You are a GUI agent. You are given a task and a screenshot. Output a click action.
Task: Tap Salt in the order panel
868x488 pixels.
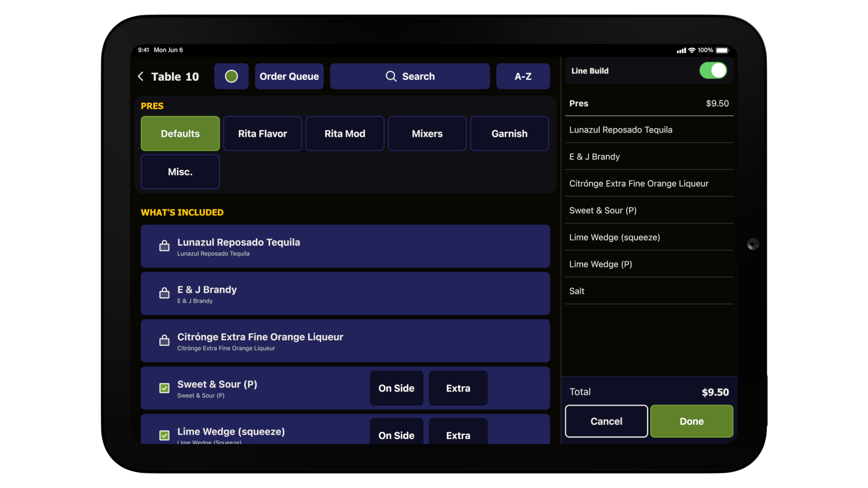649,291
